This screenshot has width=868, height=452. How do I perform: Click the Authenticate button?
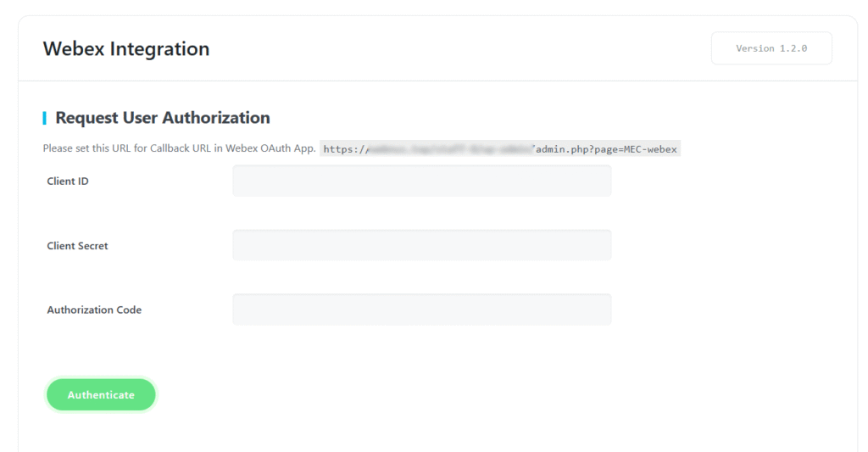tap(101, 395)
